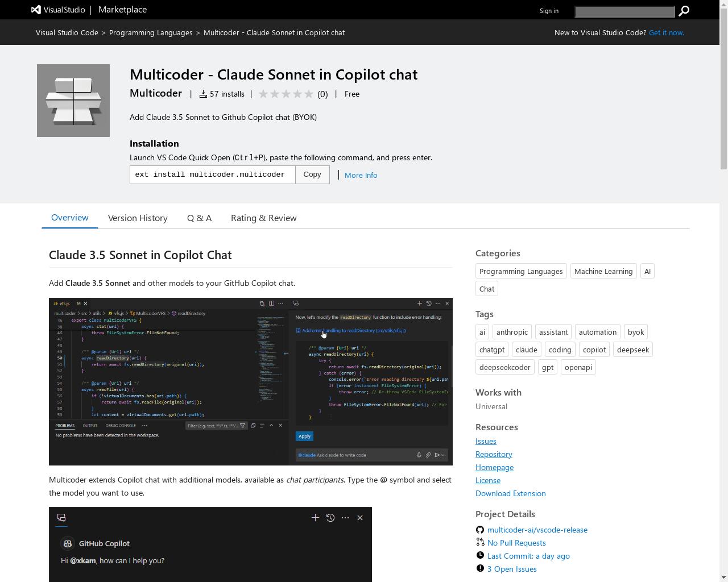Click the close X in Copilot chat screenshot

click(360, 518)
